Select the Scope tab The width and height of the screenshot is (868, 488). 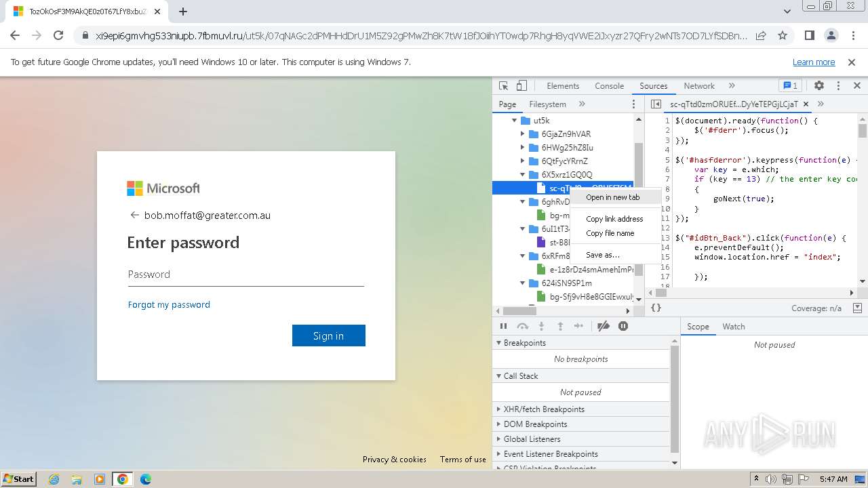click(698, 327)
